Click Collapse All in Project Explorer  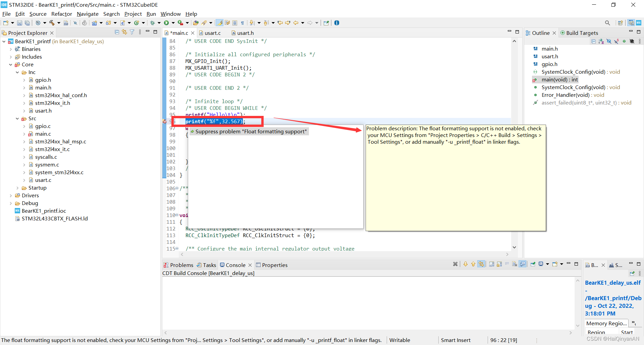[117, 32]
